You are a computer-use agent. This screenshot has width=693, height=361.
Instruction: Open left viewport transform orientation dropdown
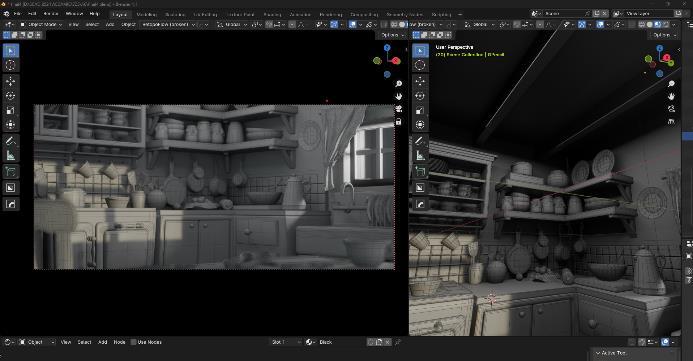[x=232, y=25]
